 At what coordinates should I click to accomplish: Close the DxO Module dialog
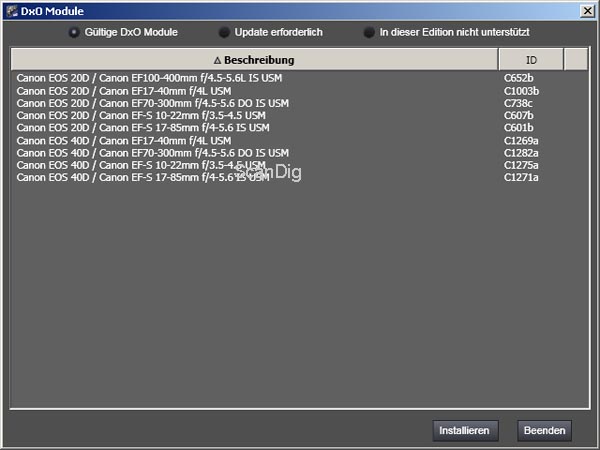[x=587, y=11]
